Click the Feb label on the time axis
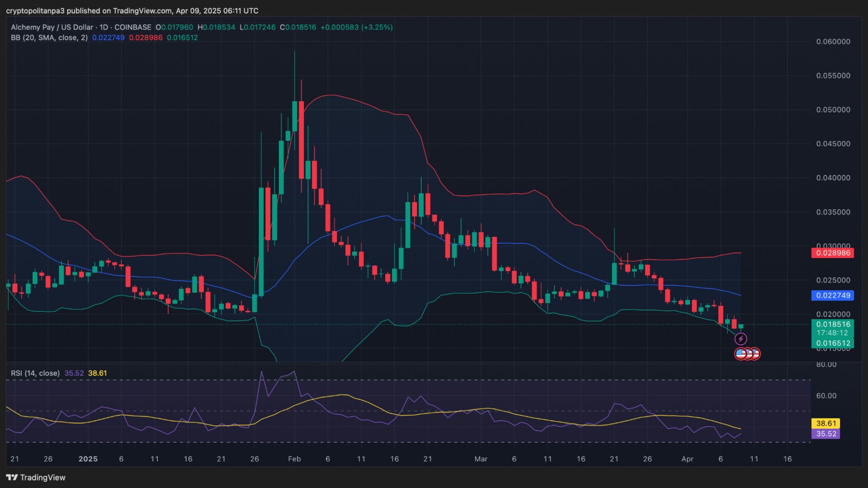The width and height of the screenshot is (868, 488). pyautogui.click(x=294, y=459)
